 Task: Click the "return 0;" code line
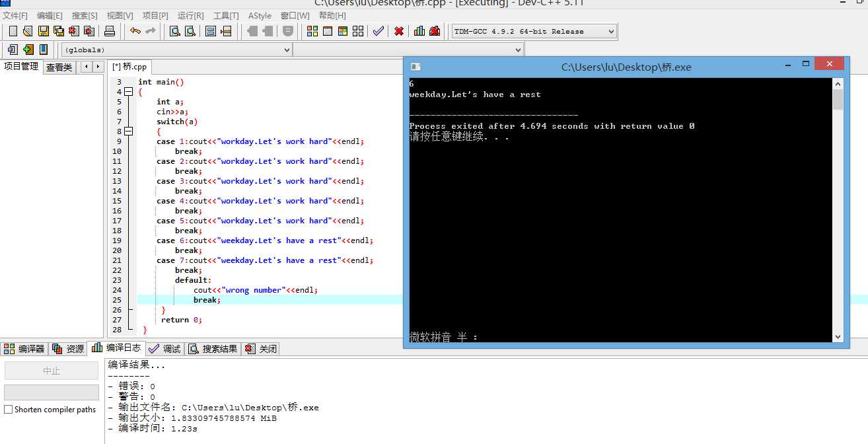182,320
